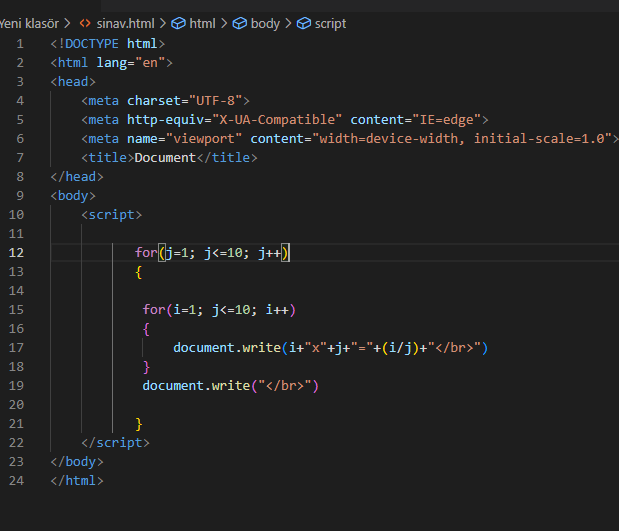Click the j<=10 condition on line 12
Image resolution: width=619 pixels, height=531 pixels.
[x=223, y=253]
